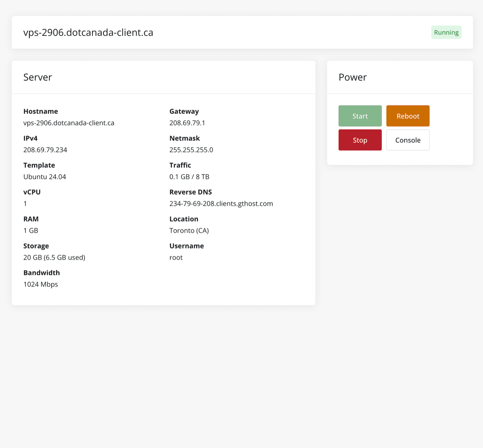Click the Reverse DNS label
Image resolution: width=483 pixels, height=448 pixels.
[x=190, y=192]
